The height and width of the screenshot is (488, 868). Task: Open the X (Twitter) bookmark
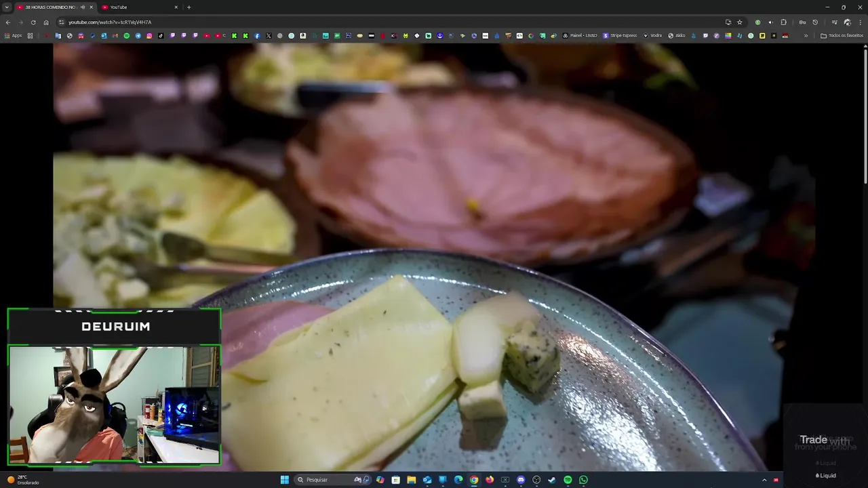pos(269,35)
